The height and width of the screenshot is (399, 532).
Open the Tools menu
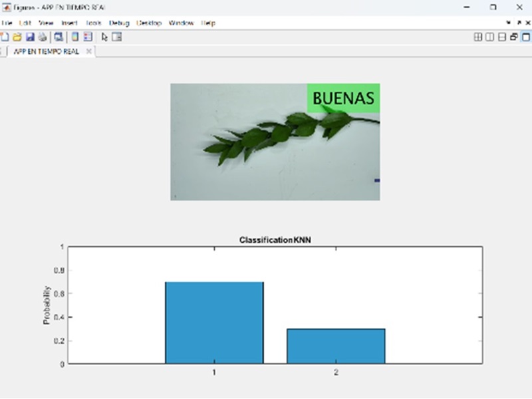(x=93, y=23)
